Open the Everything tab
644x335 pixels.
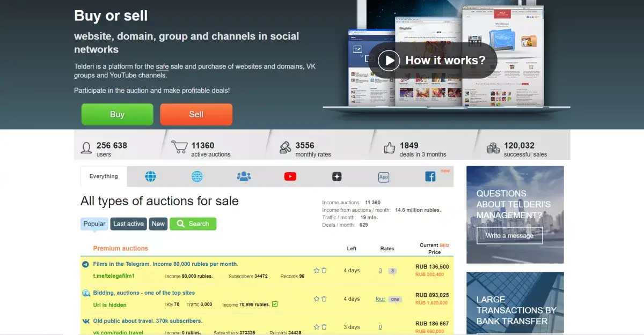(104, 176)
